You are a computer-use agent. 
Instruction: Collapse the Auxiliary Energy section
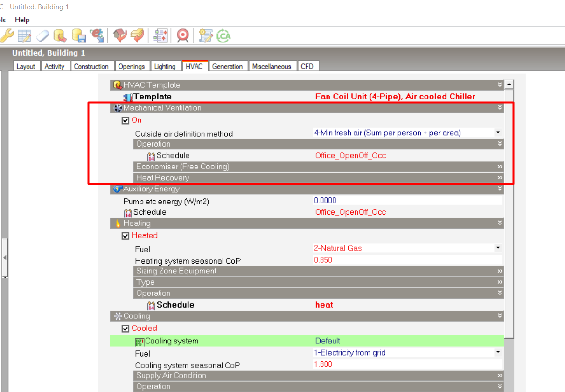(500, 189)
